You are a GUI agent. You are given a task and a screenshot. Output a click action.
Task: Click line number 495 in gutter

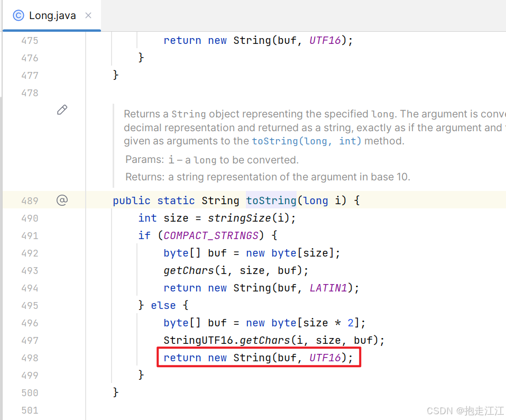[30, 305]
